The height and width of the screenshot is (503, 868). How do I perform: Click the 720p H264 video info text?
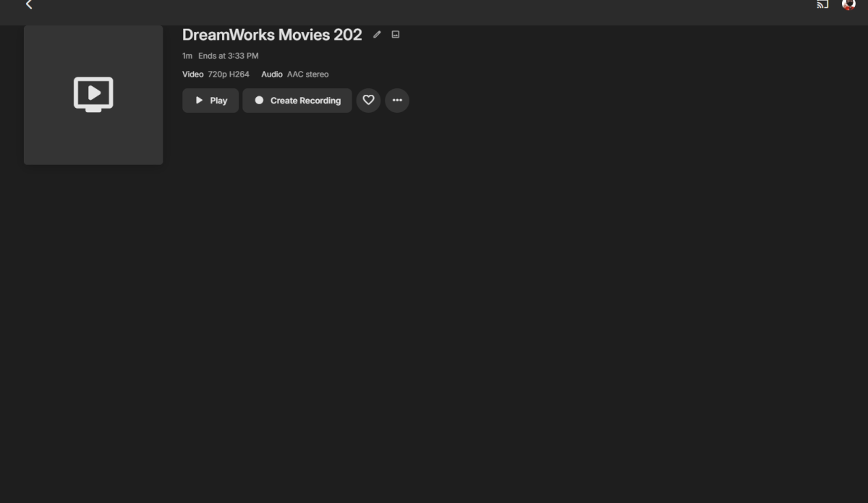[228, 74]
